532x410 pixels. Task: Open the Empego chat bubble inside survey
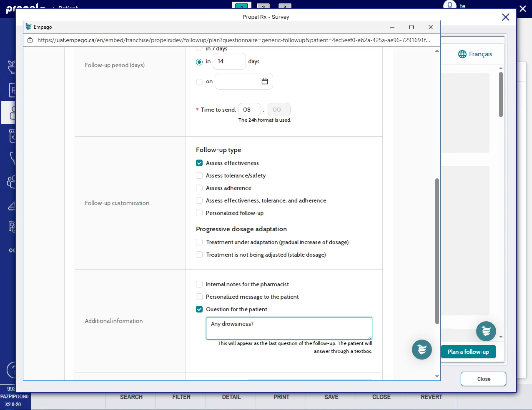tap(422, 349)
